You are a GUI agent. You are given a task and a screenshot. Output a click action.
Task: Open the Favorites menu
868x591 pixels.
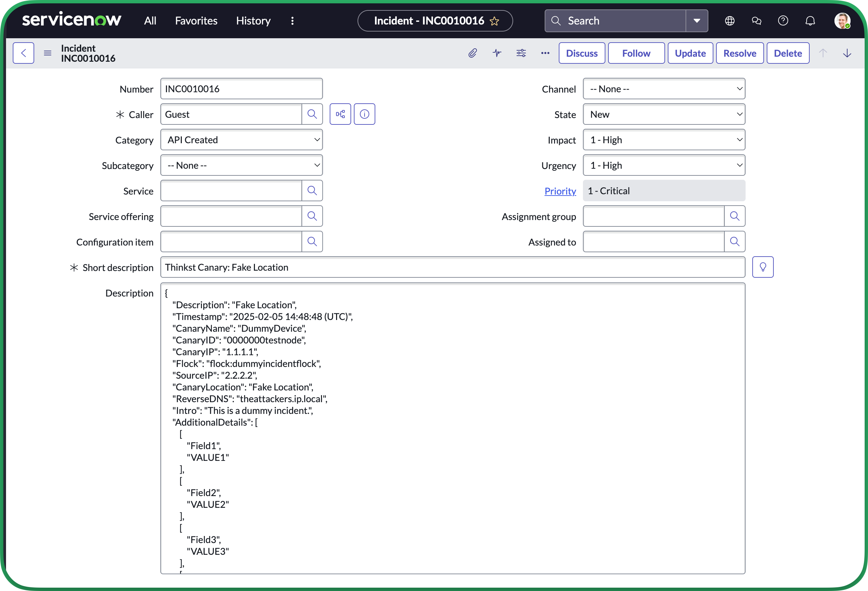(x=196, y=20)
